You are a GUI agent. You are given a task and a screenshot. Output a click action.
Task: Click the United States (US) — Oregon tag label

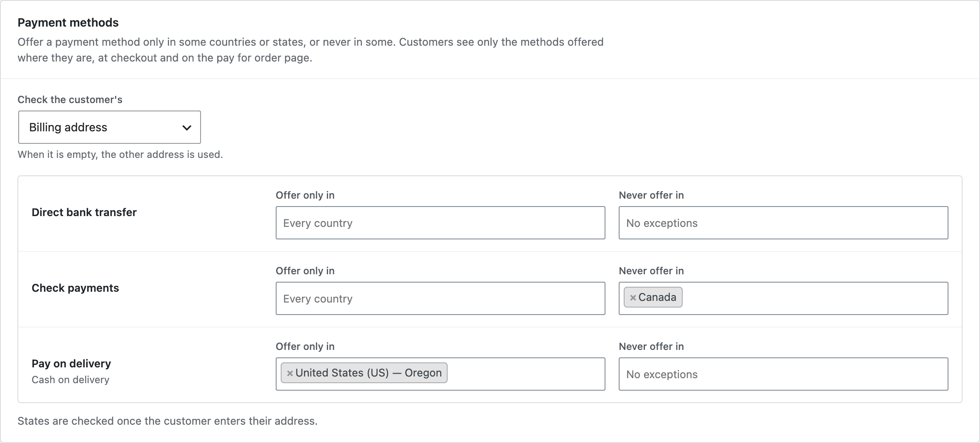point(369,373)
